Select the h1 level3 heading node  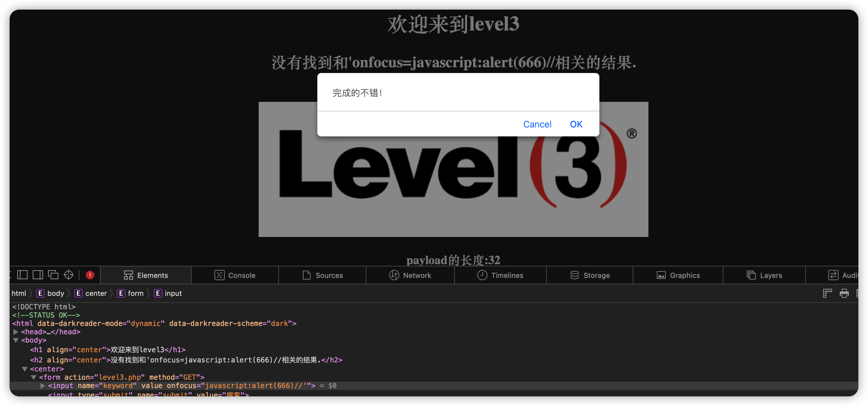coord(108,349)
